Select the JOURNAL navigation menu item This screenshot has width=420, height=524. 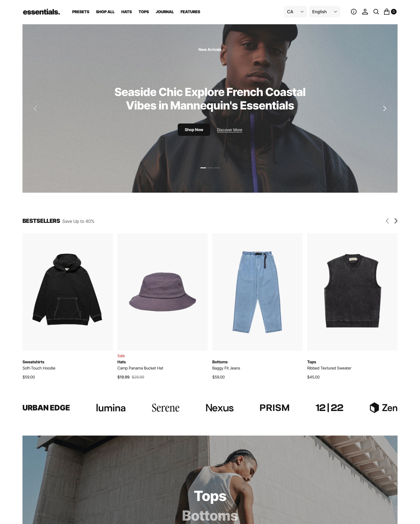165,12
